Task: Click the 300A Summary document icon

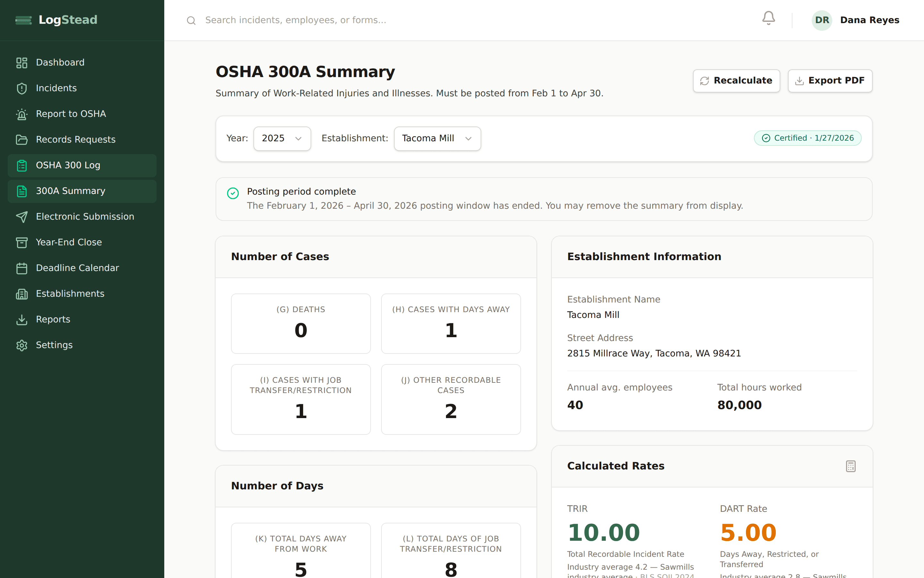Action: (22, 191)
